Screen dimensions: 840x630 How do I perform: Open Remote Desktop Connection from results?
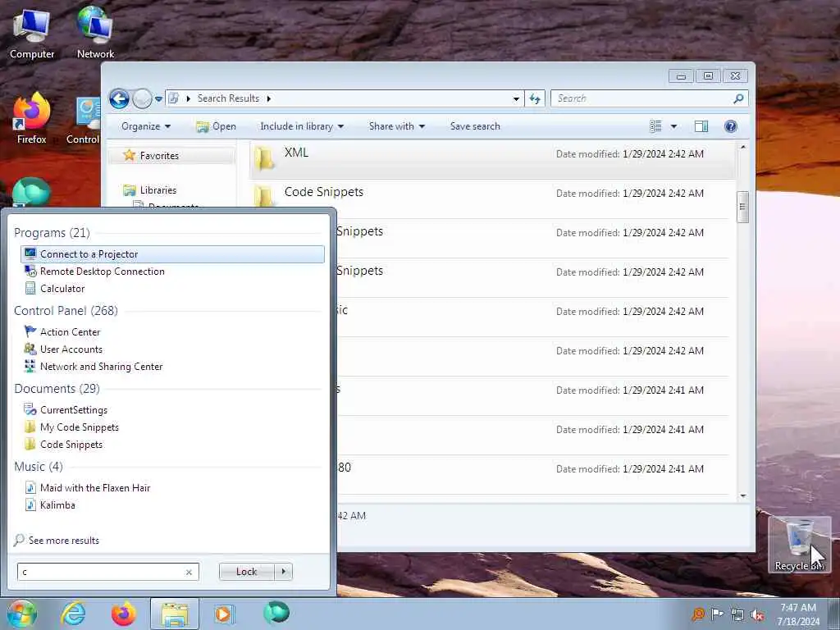click(172, 272)
